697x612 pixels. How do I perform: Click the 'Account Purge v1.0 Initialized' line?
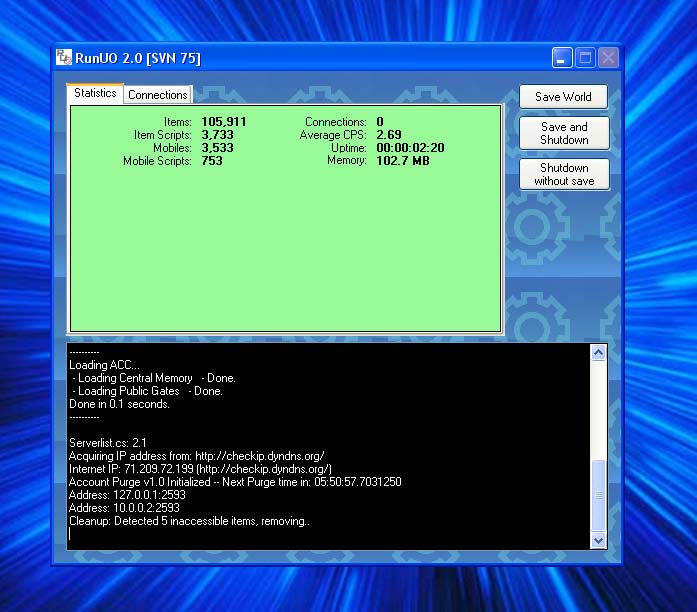(235, 482)
